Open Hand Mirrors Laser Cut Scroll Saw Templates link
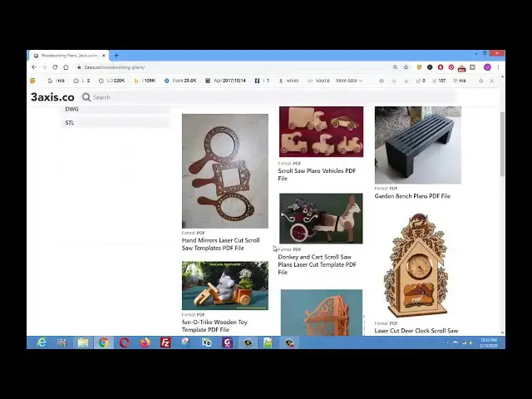 (220, 244)
